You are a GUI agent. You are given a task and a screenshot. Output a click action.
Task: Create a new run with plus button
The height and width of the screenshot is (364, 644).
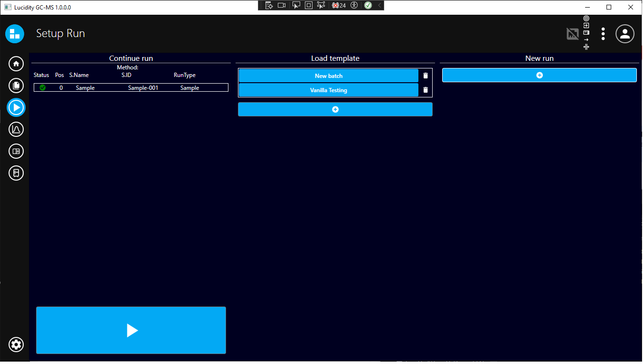[539, 75]
